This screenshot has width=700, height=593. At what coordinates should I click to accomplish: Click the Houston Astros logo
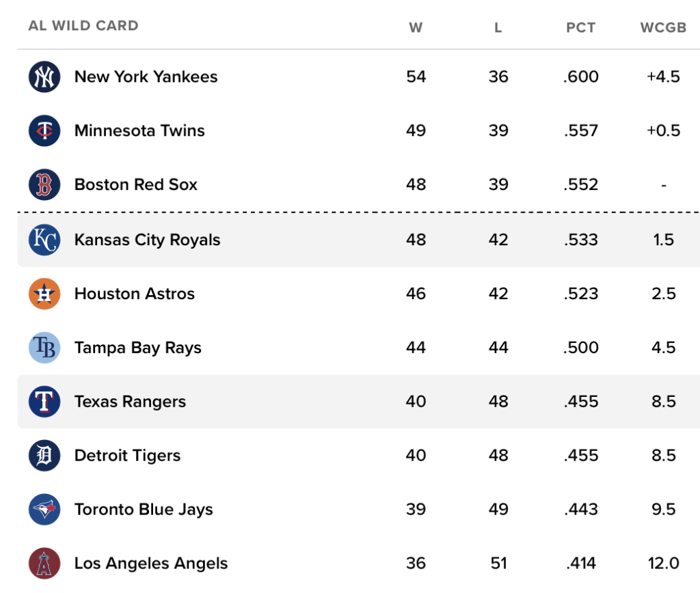pyautogui.click(x=44, y=294)
